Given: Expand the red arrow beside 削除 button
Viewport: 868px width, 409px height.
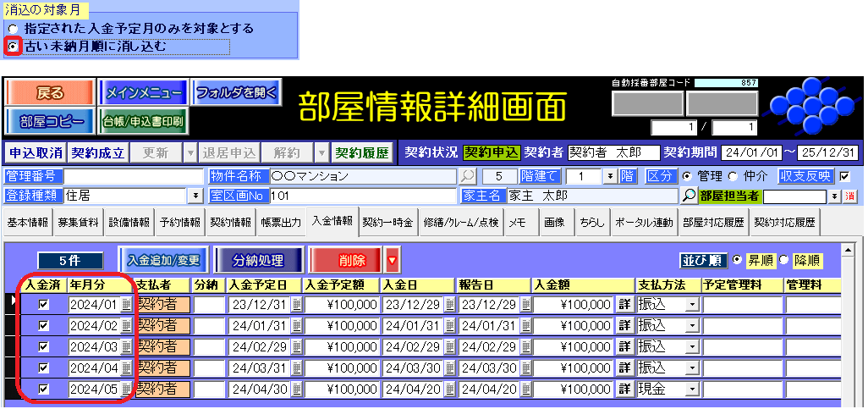Looking at the screenshot, I should (392, 260).
